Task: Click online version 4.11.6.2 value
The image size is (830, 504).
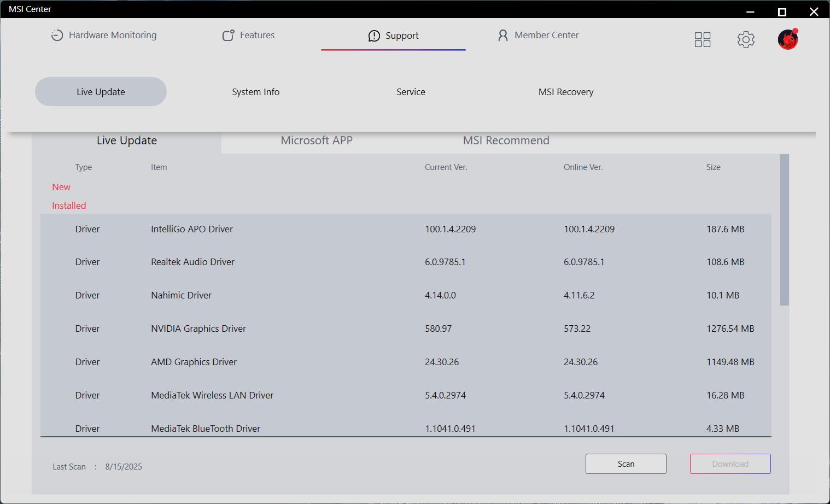Action: (580, 295)
